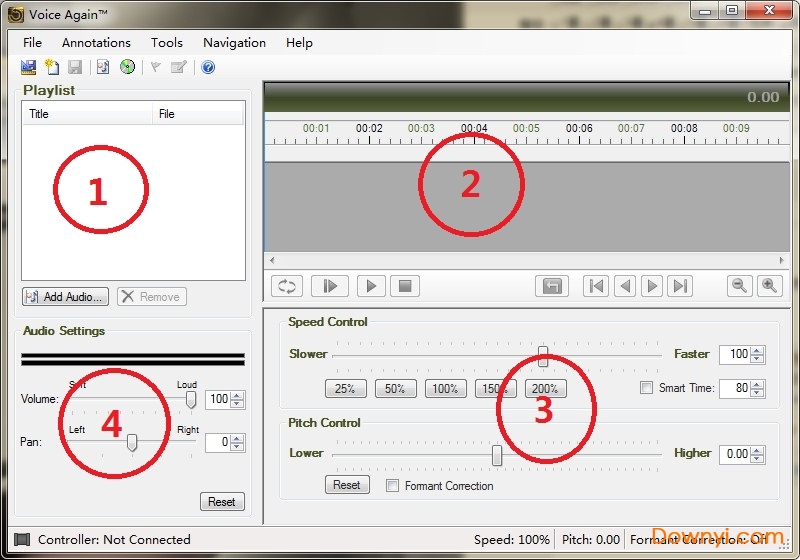The height and width of the screenshot is (560, 800).
Task: Click the Add Audio... button
Action: [65, 297]
